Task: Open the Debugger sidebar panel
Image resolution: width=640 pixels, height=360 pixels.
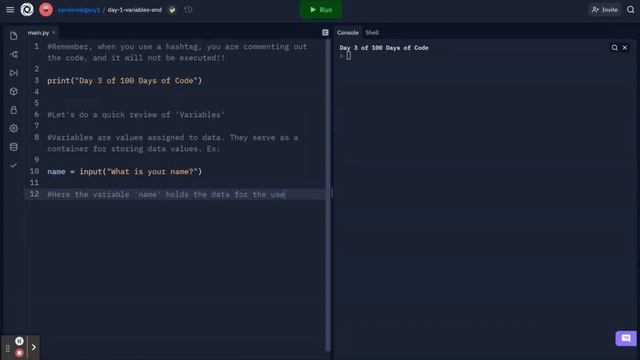Action: pos(14,73)
